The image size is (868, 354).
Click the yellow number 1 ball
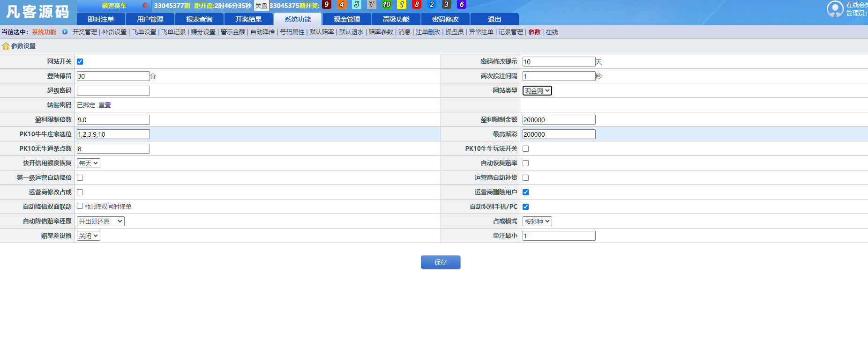[x=402, y=5]
